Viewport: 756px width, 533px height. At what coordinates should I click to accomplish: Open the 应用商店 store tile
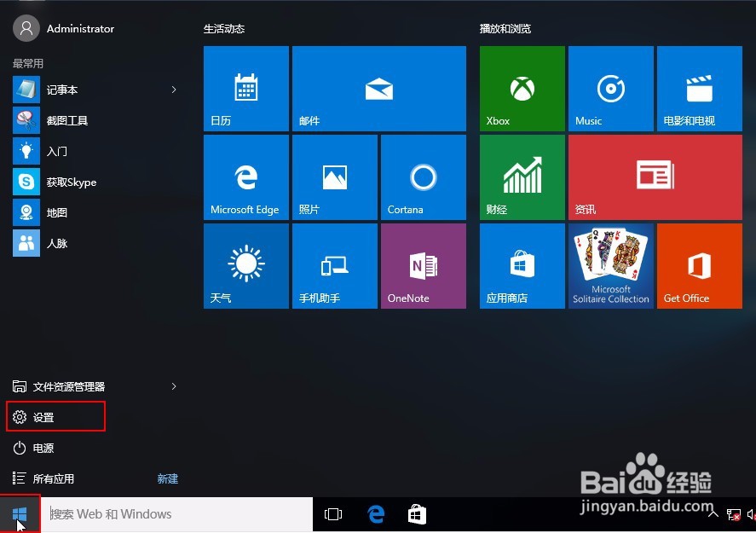pyautogui.click(x=522, y=266)
